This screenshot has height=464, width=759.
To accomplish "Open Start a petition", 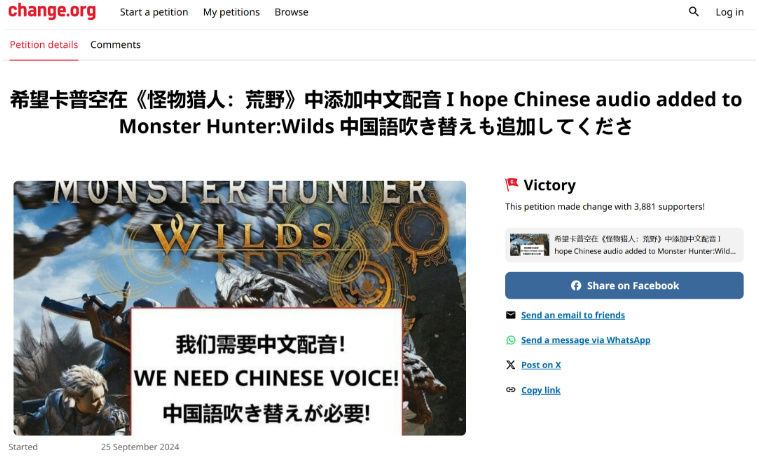I will pos(154,12).
